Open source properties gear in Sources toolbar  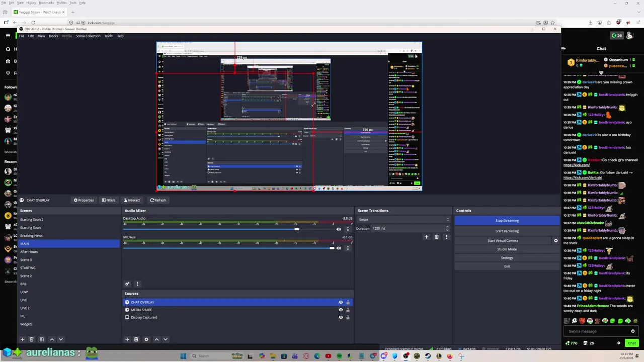click(146, 339)
